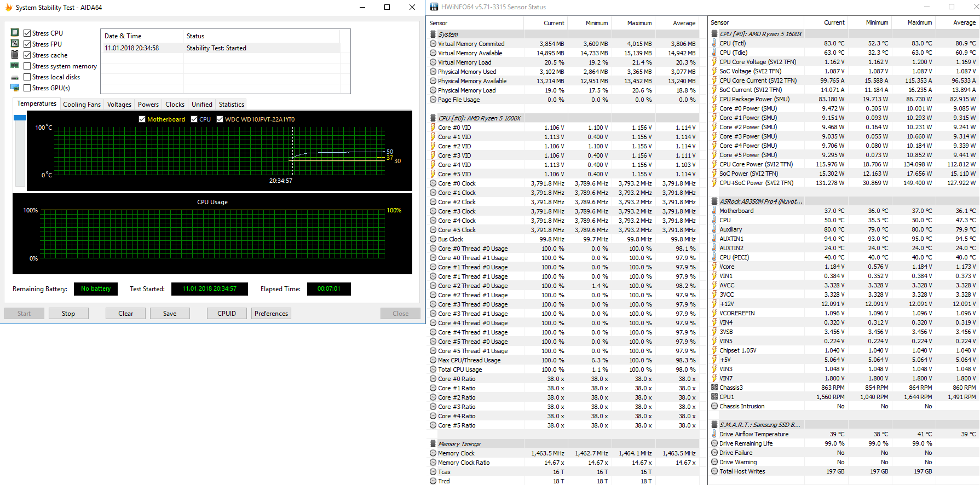Image resolution: width=980 pixels, height=485 pixels.
Task: Switch to the Cooling Fans tab
Action: (x=82, y=105)
